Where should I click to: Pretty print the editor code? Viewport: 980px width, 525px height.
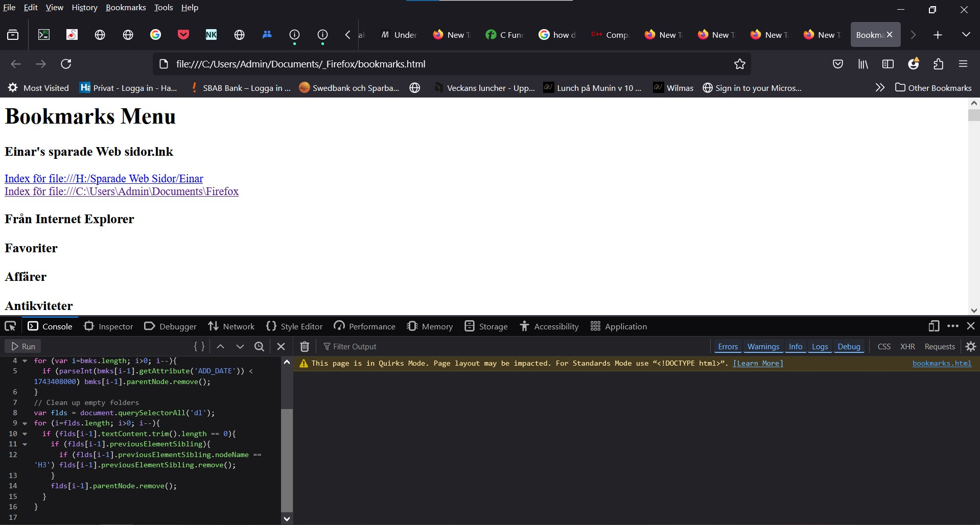(x=199, y=346)
